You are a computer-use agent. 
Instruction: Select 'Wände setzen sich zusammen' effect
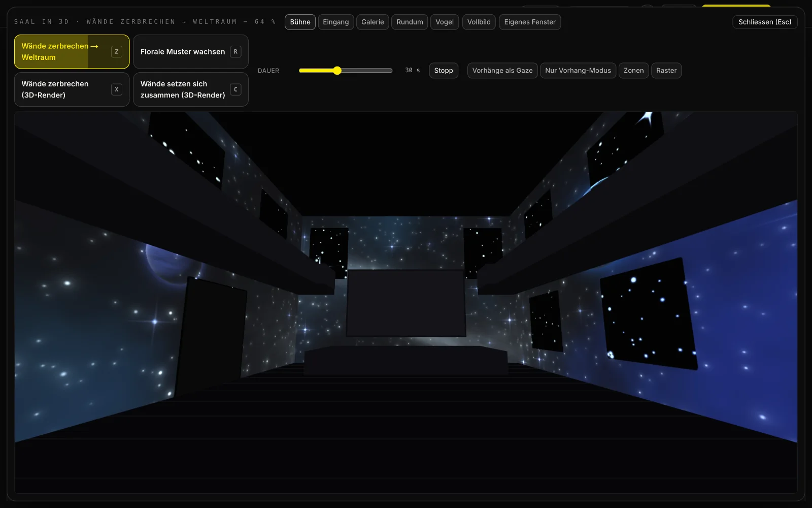click(x=191, y=89)
